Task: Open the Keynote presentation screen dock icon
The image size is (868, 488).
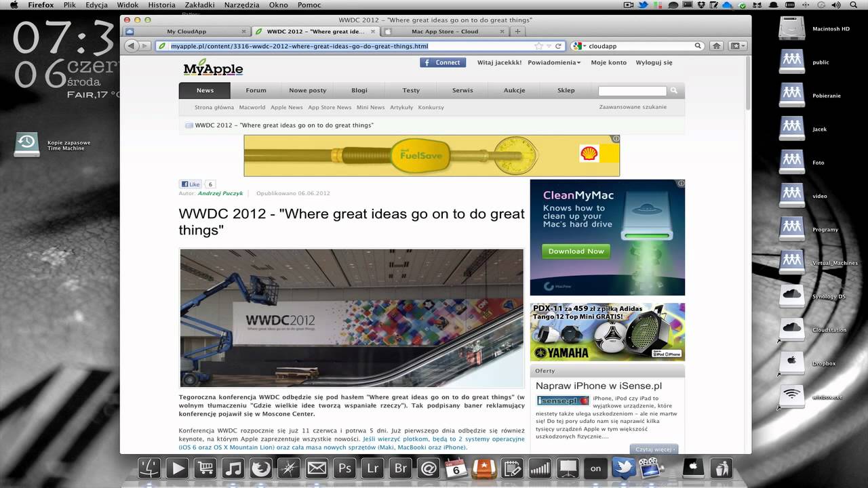Action: tap(568, 468)
